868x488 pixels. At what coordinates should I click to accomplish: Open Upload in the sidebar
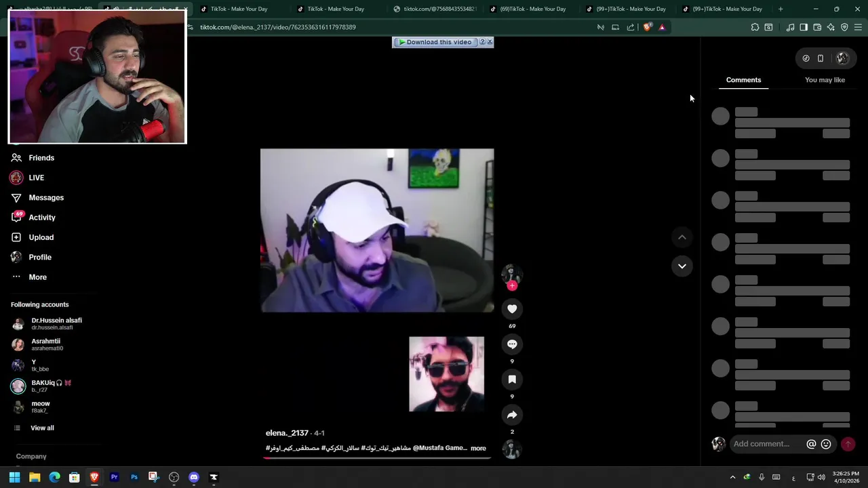point(32,237)
